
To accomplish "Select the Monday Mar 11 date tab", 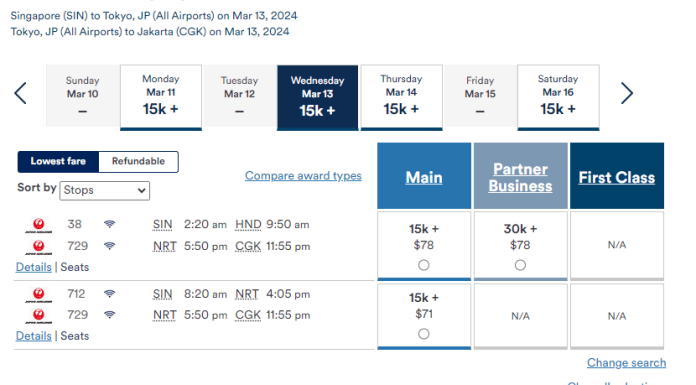I will click(161, 97).
